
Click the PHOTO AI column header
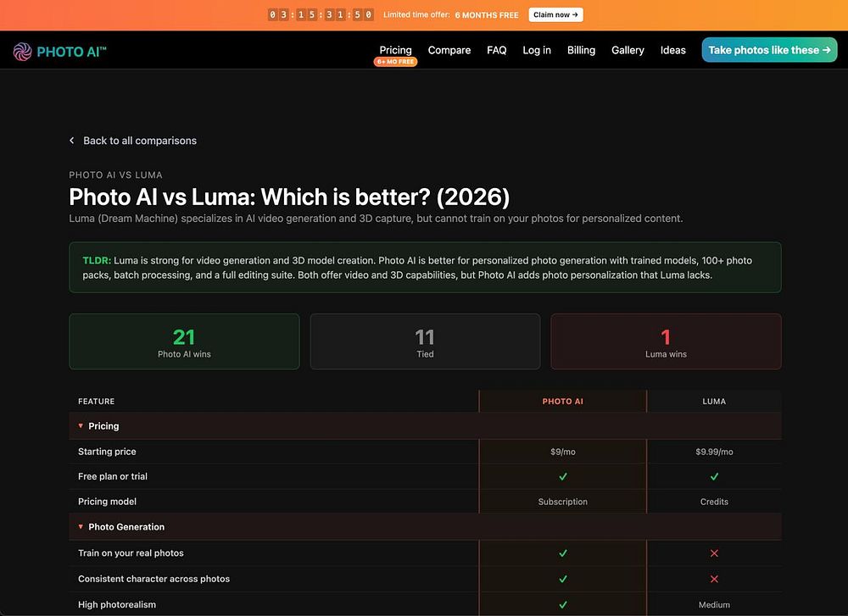563,401
